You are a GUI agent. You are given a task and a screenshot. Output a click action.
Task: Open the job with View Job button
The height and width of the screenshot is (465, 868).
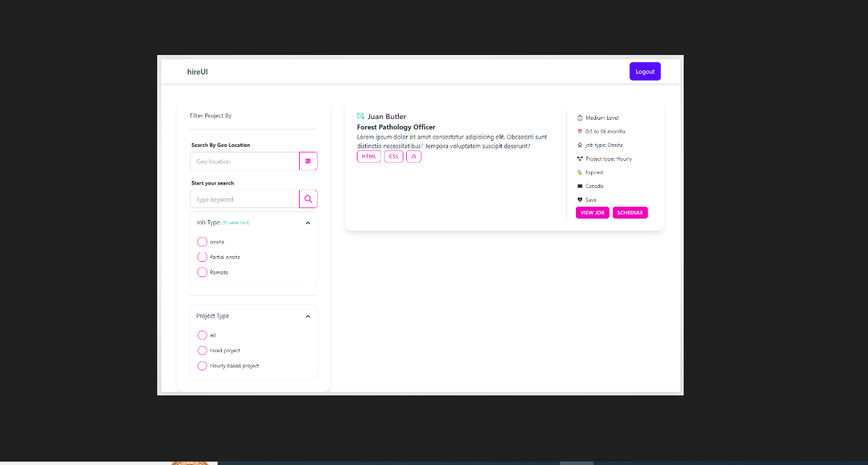point(592,212)
